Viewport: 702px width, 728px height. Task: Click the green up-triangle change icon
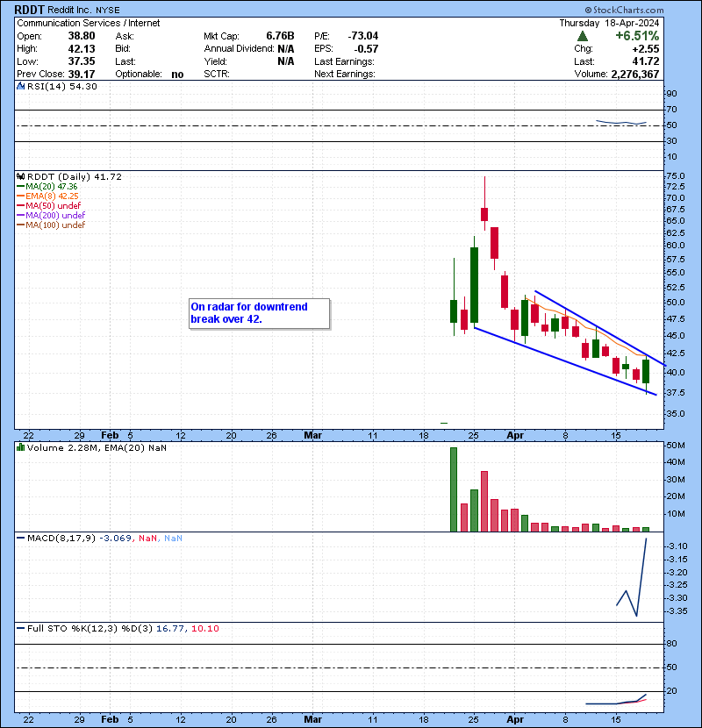click(582, 36)
